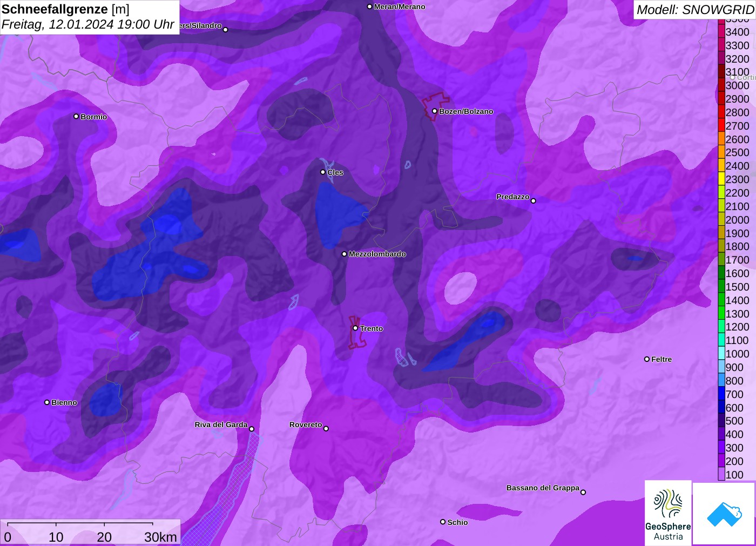Click the Bozen/Bolzano town marker dot

[435, 111]
